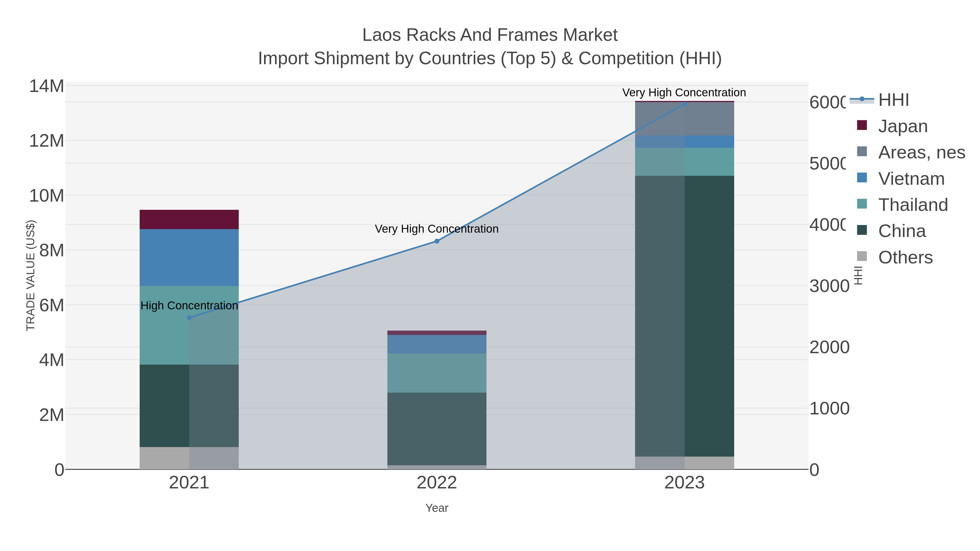Click the 'Very High Concentration' label above 2023
The width and height of the screenshot is (980, 551).
pos(684,93)
